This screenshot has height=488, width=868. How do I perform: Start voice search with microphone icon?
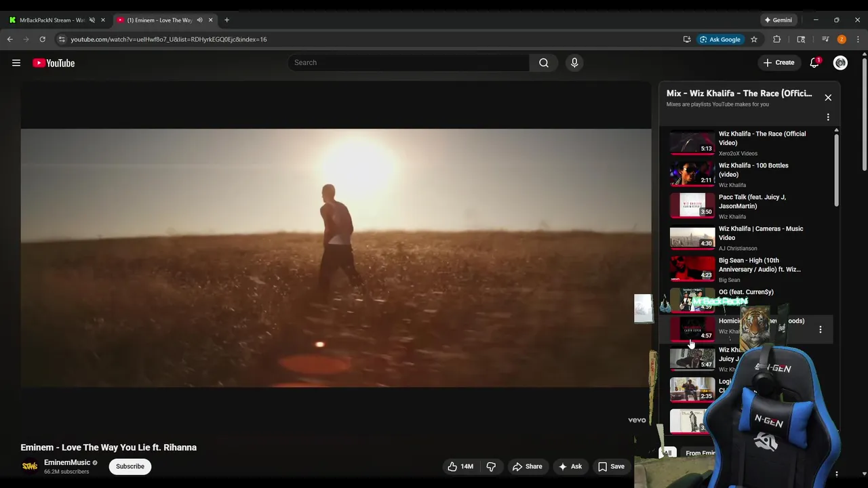click(x=574, y=62)
